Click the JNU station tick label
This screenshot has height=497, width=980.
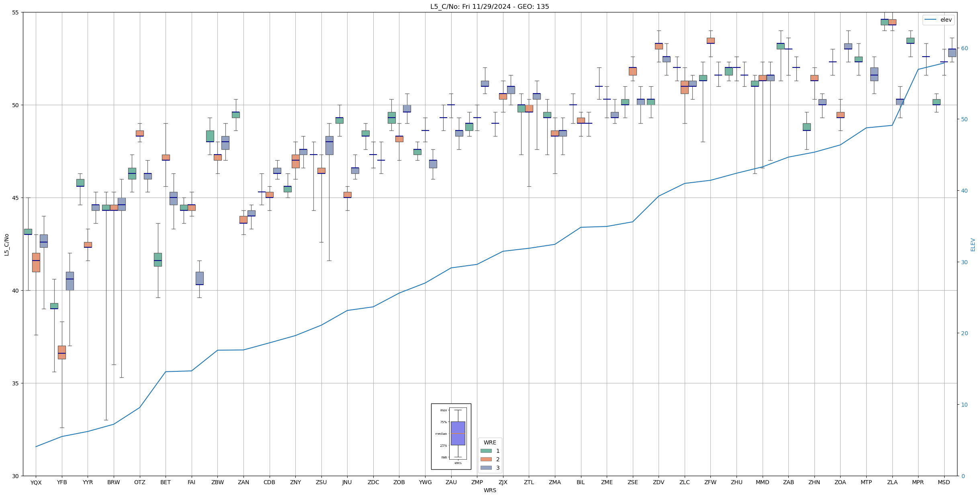[347, 483]
